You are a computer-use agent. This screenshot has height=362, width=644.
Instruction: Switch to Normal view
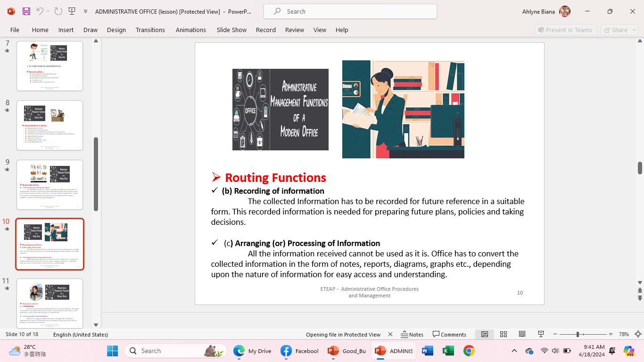(x=485, y=334)
